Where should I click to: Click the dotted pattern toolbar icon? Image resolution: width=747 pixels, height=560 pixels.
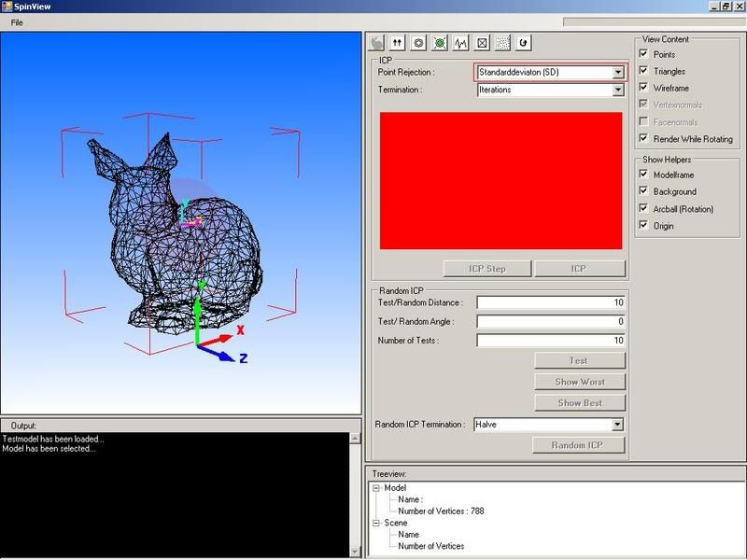point(502,43)
